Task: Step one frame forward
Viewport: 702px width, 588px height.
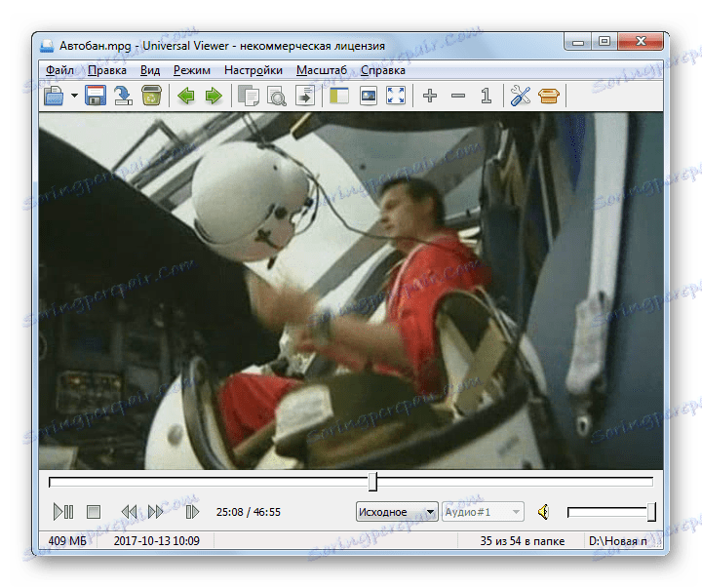Action: 192,511
